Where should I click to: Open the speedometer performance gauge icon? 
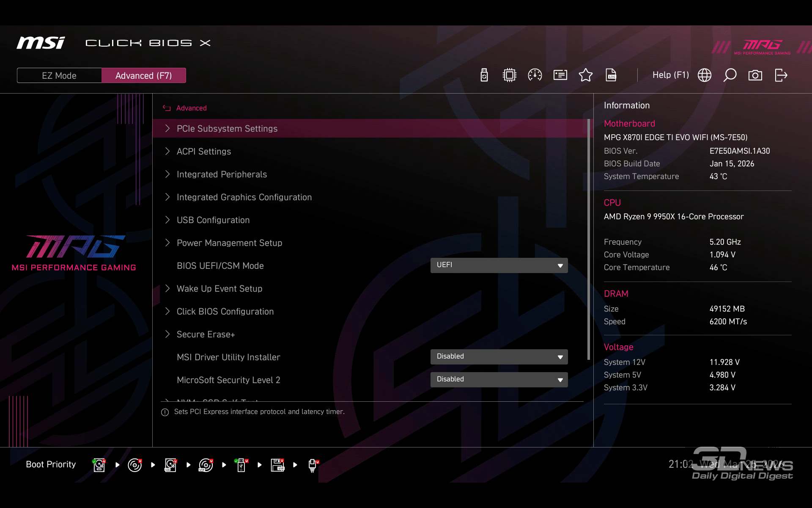[535, 75]
